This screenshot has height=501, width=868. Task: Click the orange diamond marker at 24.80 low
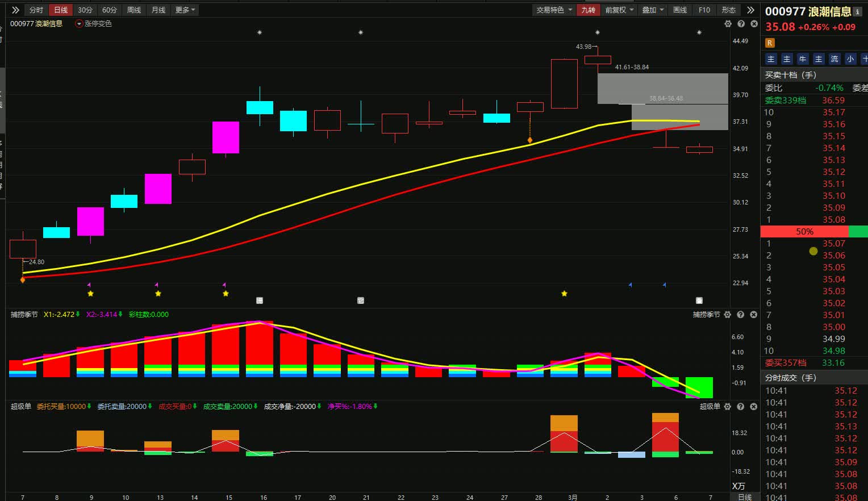23,279
